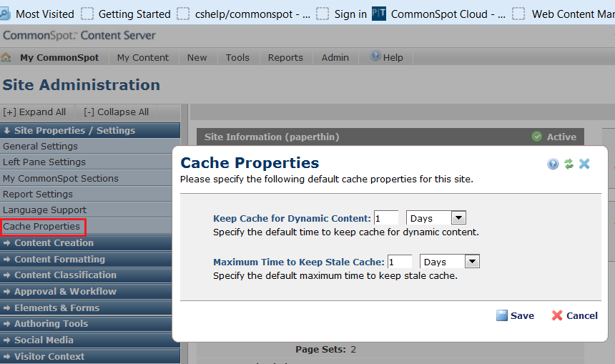Open the My Content menu

click(x=143, y=58)
